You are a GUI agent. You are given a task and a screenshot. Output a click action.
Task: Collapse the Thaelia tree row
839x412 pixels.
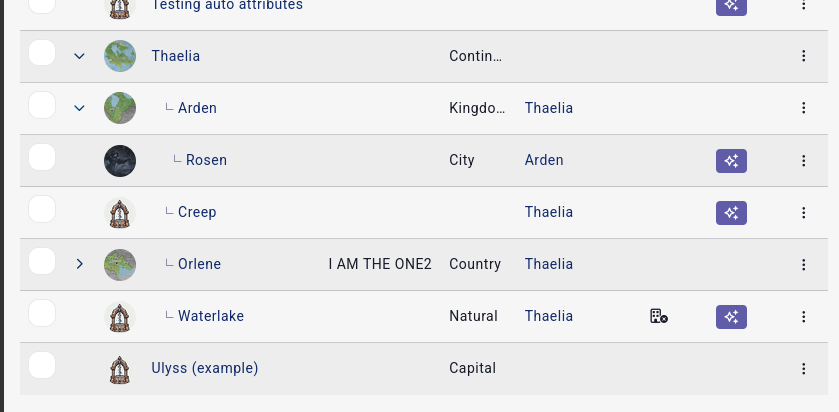pos(80,56)
